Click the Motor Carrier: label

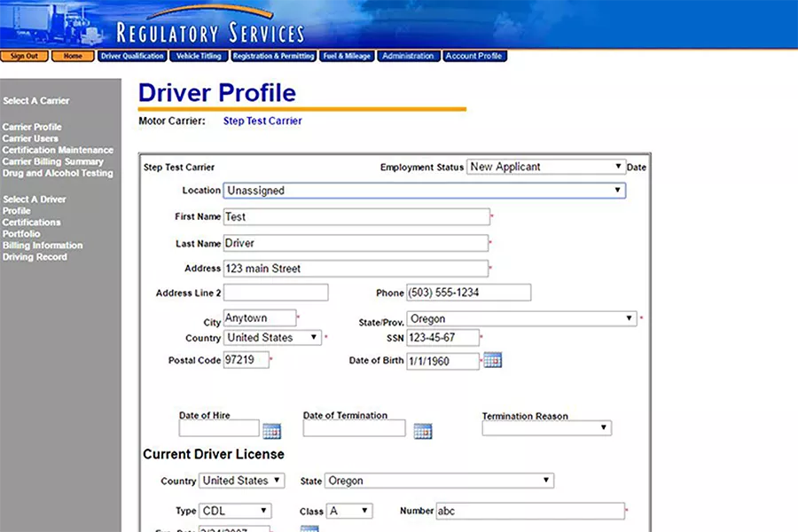click(172, 121)
